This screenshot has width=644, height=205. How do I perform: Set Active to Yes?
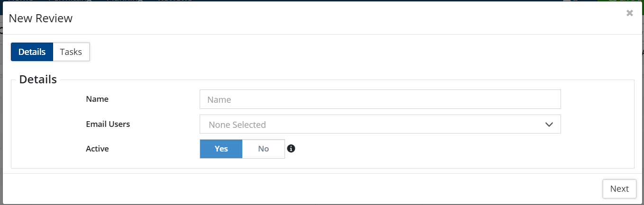221,149
